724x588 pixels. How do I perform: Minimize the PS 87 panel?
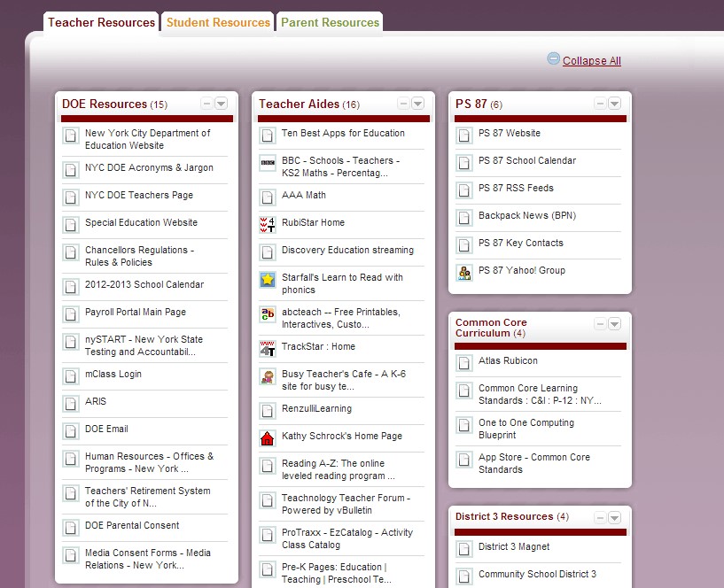[x=600, y=104]
